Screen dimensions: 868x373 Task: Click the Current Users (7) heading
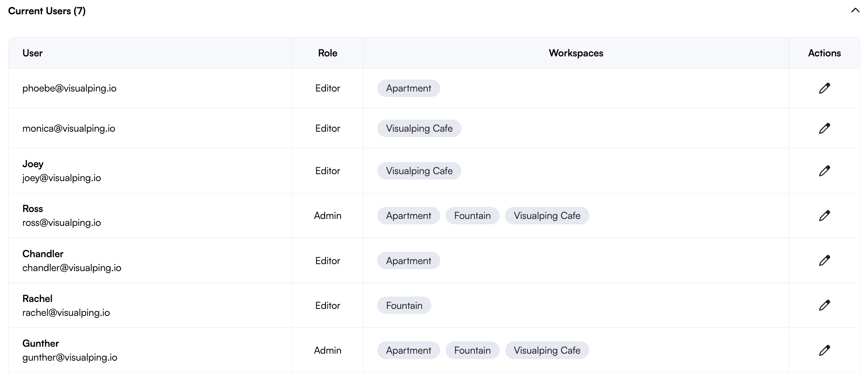click(x=47, y=11)
